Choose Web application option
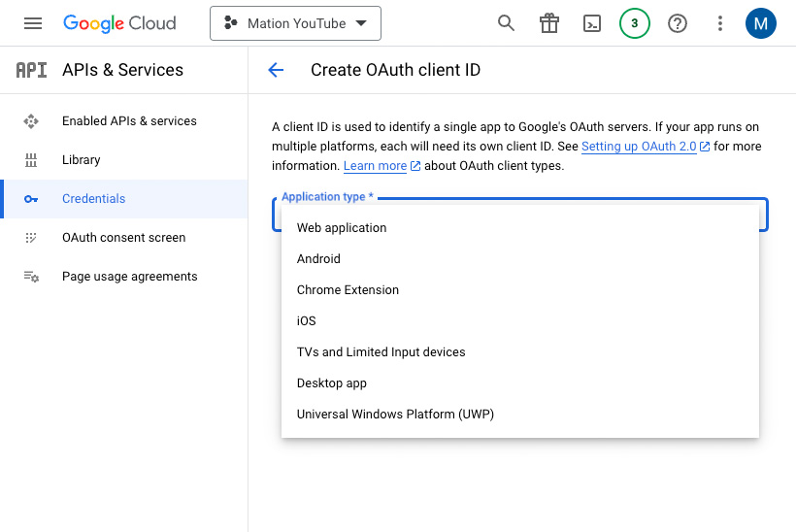 click(x=520, y=228)
